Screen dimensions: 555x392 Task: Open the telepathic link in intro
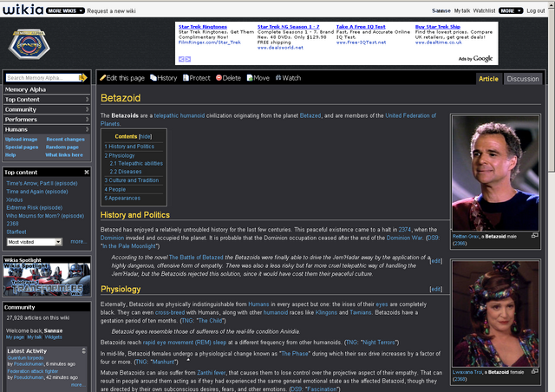click(x=166, y=115)
